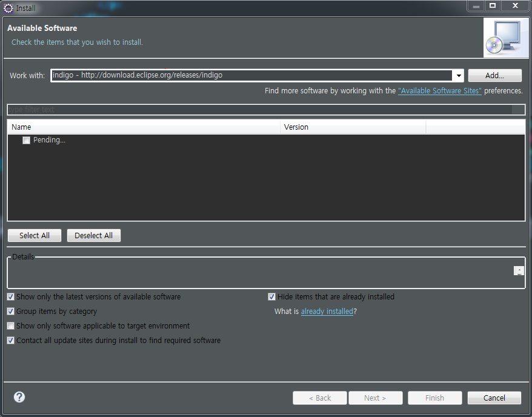Click the Cancel button
The height and width of the screenshot is (417, 532).
(494, 398)
